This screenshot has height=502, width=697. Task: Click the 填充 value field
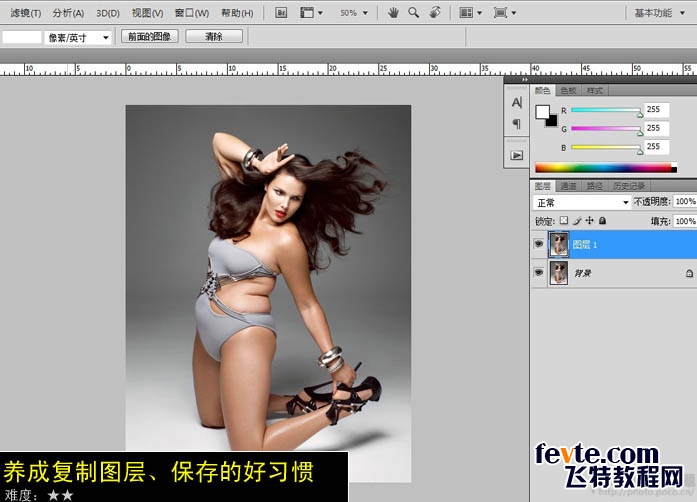tap(685, 221)
